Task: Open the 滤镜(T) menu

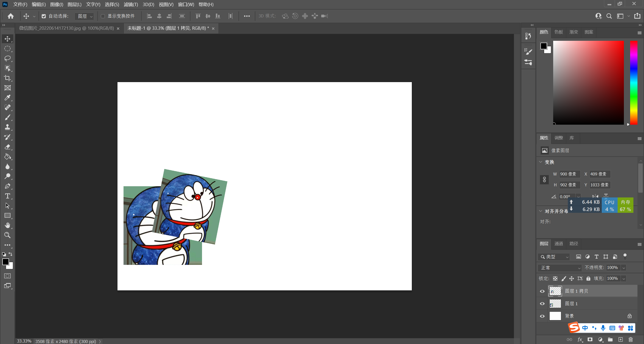Action: click(131, 4)
